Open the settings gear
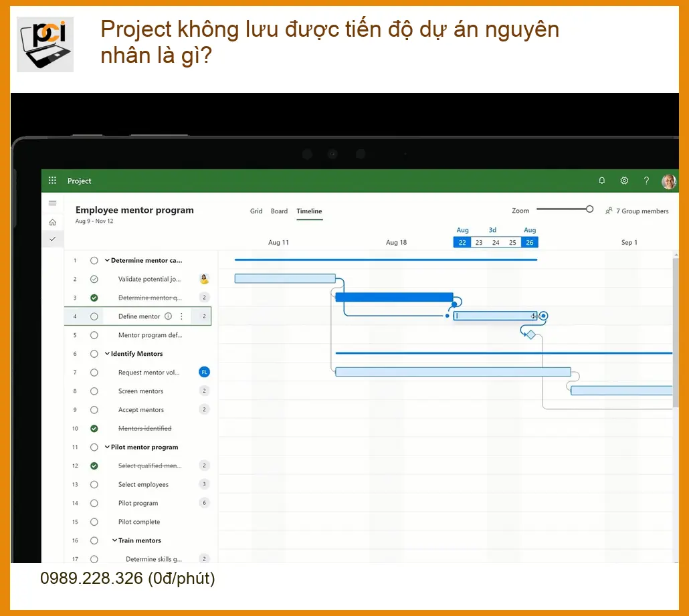This screenshot has height=616, width=689. [x=624, y=181]
